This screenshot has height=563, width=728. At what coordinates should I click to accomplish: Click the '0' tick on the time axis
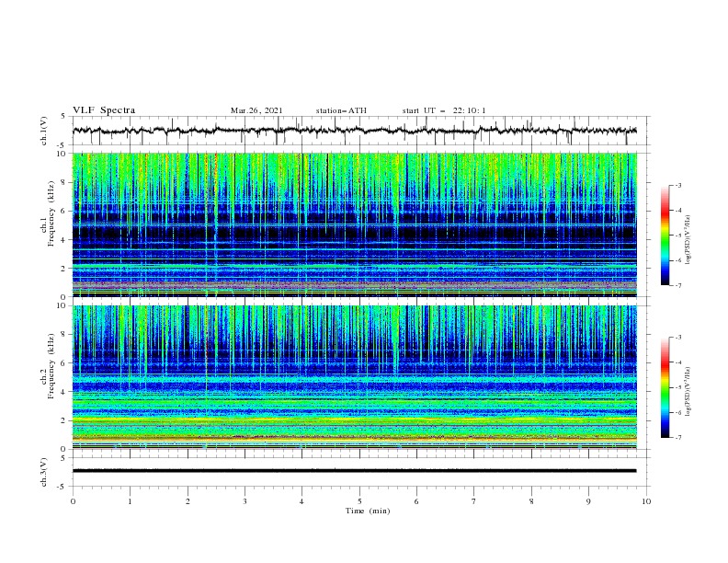coord(73,501)
